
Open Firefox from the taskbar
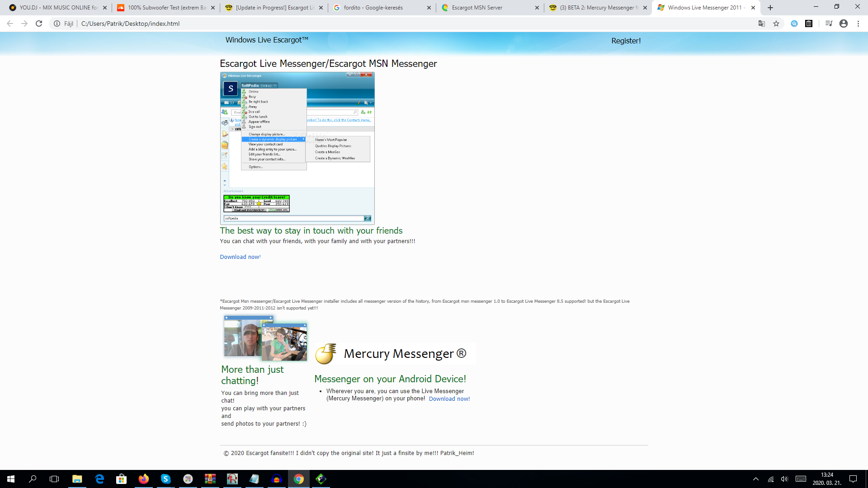pos(144,479)
